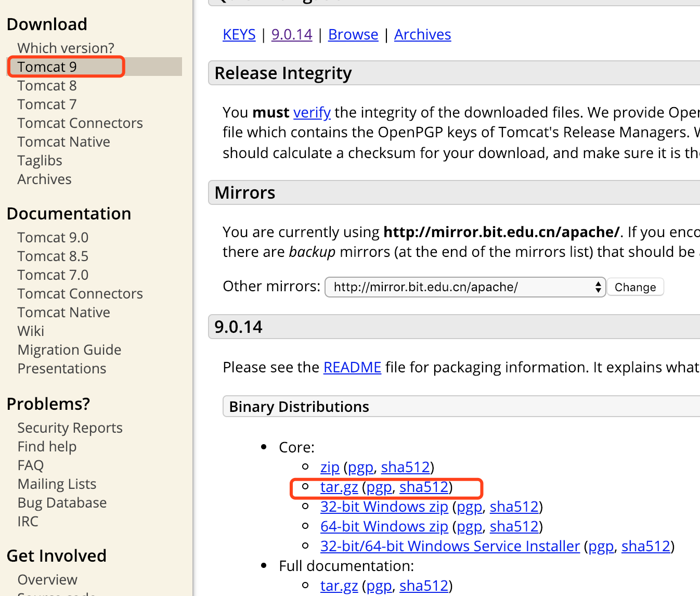Image resolution: width=700 pixels, height=596 pixels.
Task: Open the Archives link at top
Action: point(422,34)
